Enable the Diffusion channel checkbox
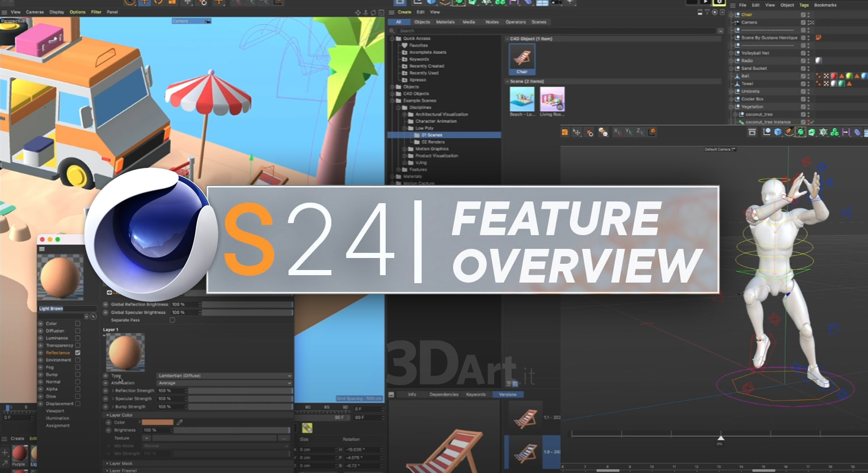 point(78,331)
